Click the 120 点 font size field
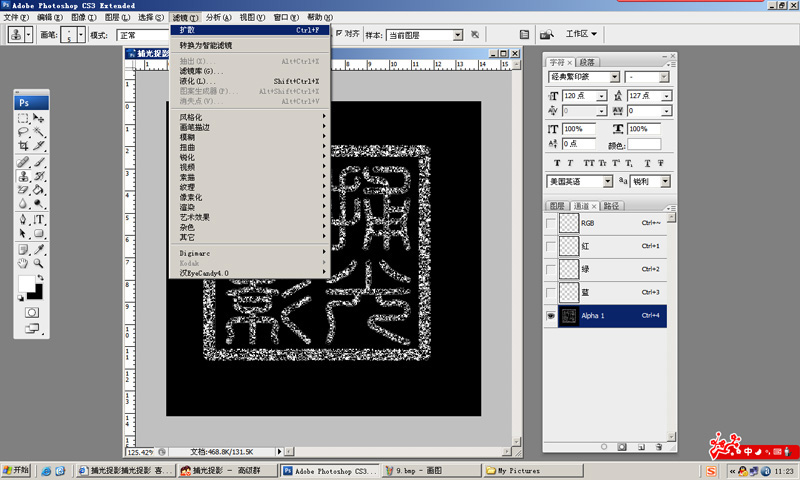This screenshot has height=480, width=800. point(583,96)
